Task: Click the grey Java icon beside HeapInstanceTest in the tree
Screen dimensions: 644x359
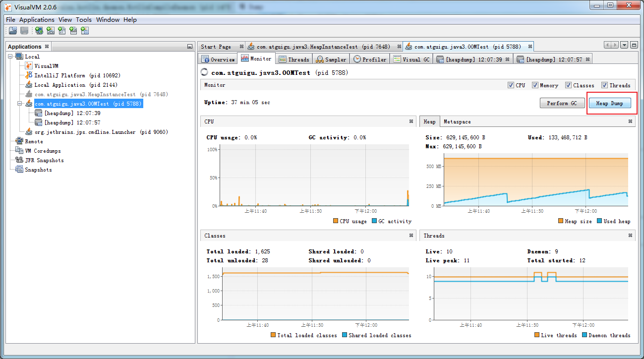Action: click(x=29, y=94)
